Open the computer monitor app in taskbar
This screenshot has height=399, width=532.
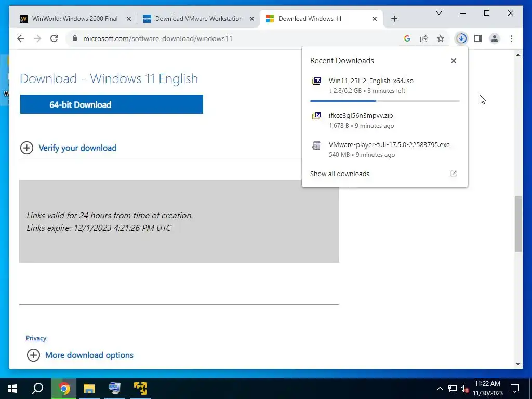point(115,389)
